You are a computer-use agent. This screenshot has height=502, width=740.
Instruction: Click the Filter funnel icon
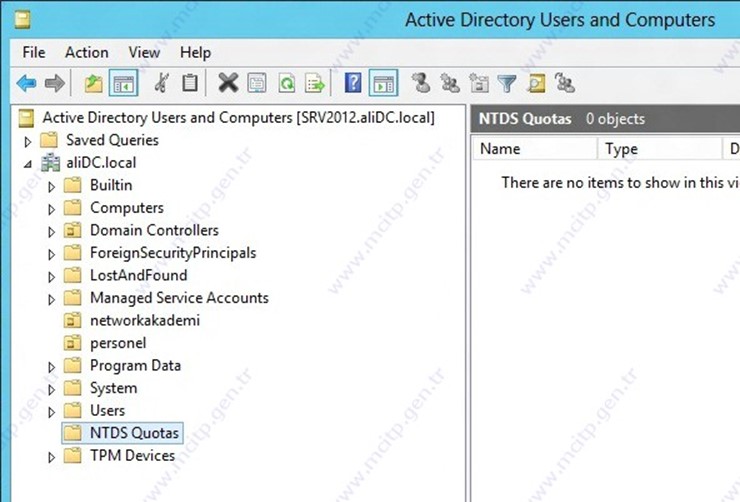(508, 84)
